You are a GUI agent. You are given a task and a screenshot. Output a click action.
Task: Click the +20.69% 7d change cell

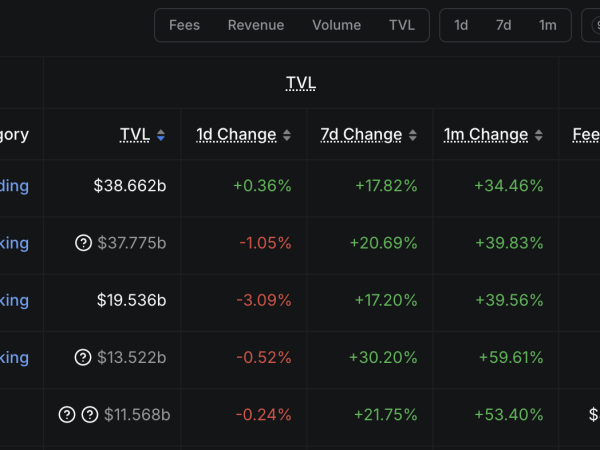[383, 243]
